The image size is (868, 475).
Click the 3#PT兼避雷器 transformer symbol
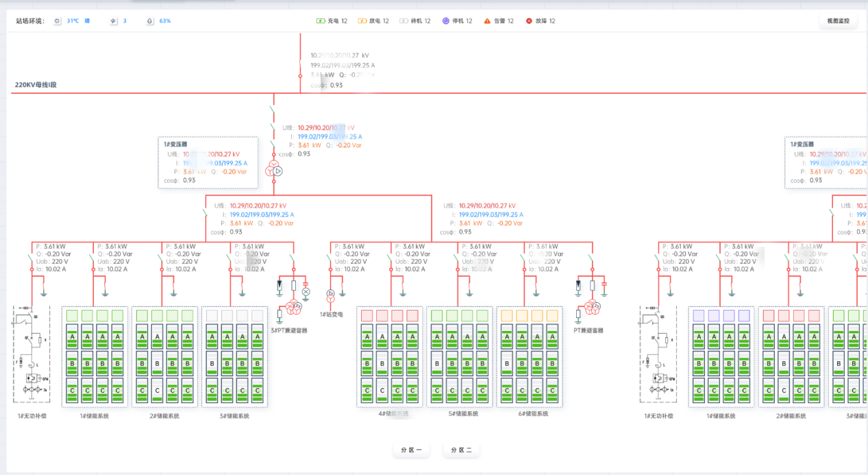point(294,308)
